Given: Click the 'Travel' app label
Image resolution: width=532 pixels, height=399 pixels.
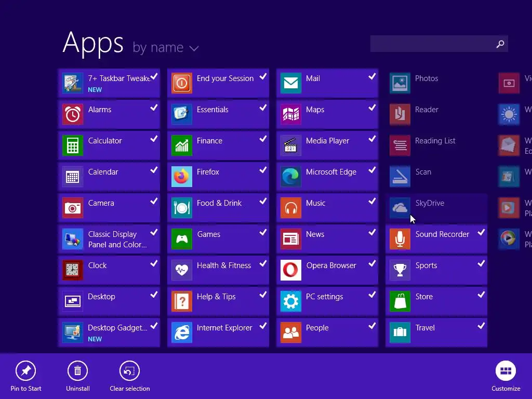Looking at the screenshot, I should [x=425, y=328].
